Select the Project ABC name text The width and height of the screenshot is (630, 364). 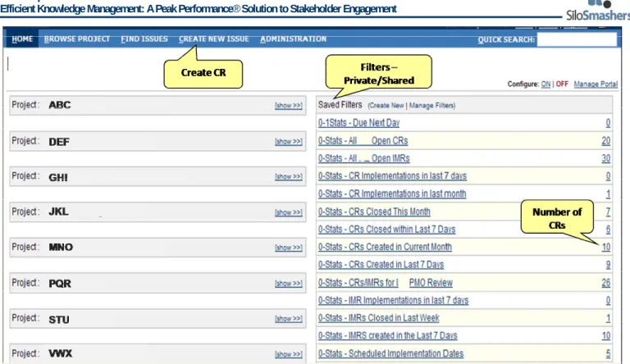click(59, 105)
